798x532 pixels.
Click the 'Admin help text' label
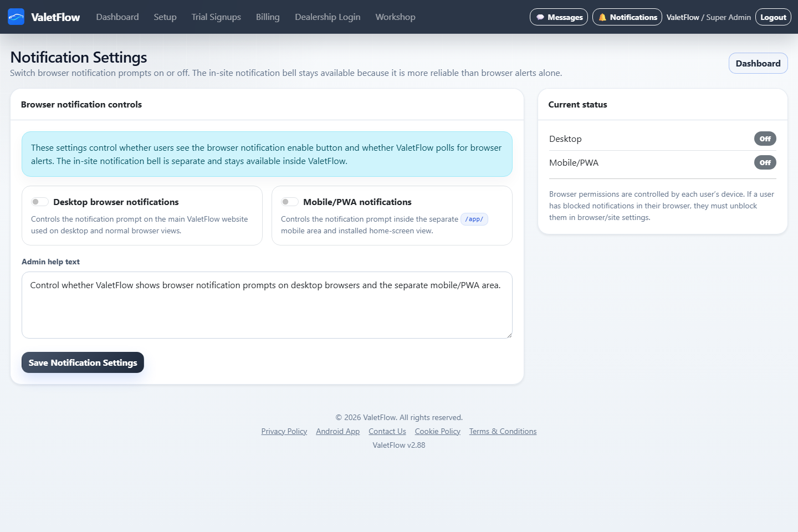(50, 262)
